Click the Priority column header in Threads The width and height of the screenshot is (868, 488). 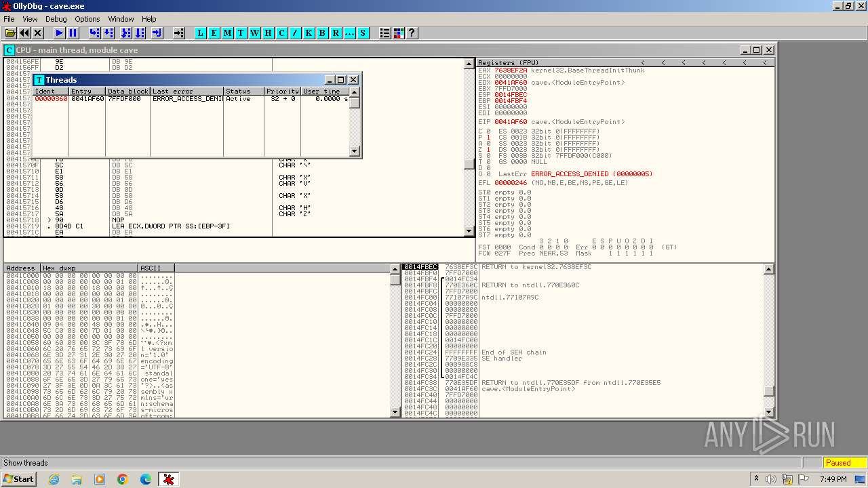click(283, 91)
